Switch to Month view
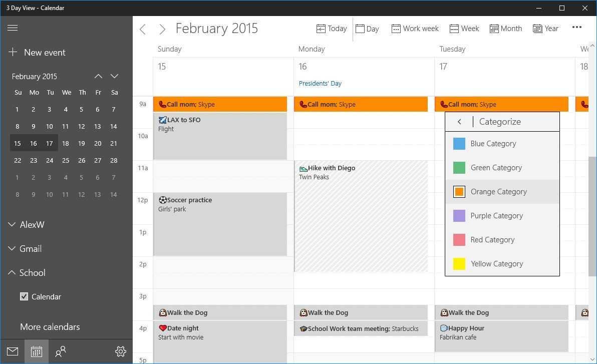The image size is (597, 364). pyautogui.click(x=506, y=29)
